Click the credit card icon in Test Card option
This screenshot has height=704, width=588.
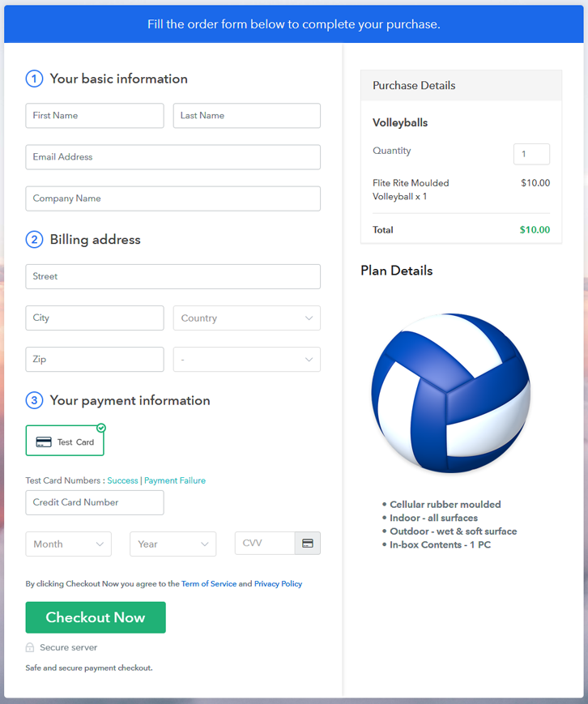(x=44, y=442)
